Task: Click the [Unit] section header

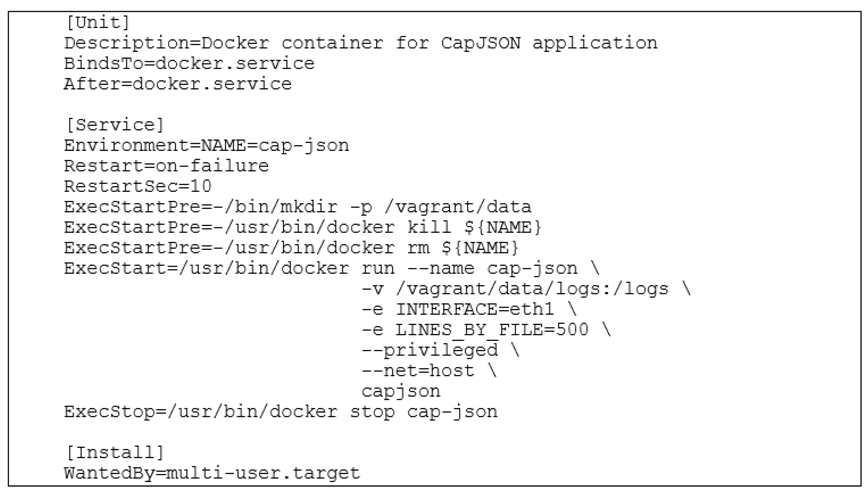Action: [98, 23]
